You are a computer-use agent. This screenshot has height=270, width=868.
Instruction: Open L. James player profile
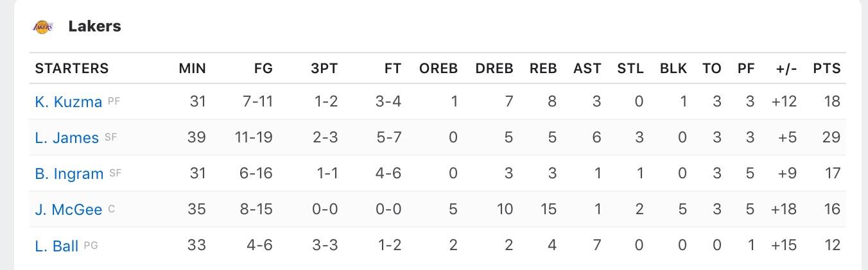click(67, 137)
